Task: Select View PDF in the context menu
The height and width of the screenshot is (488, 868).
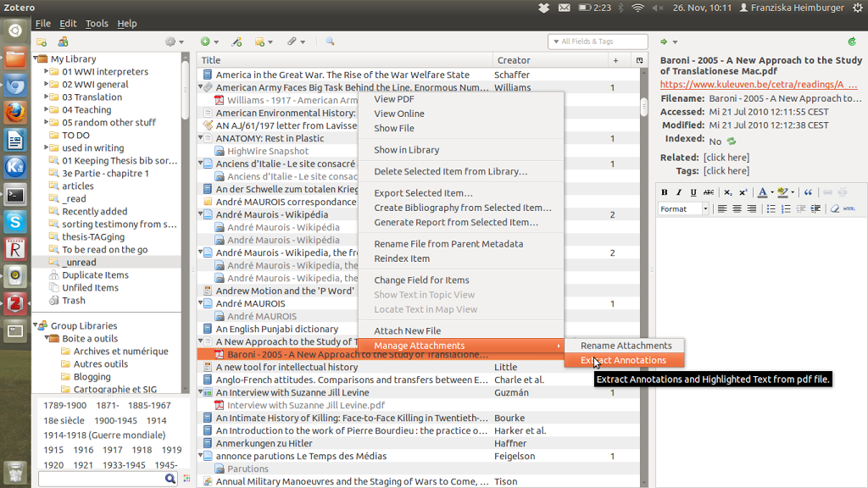Action: pos(461,99)
